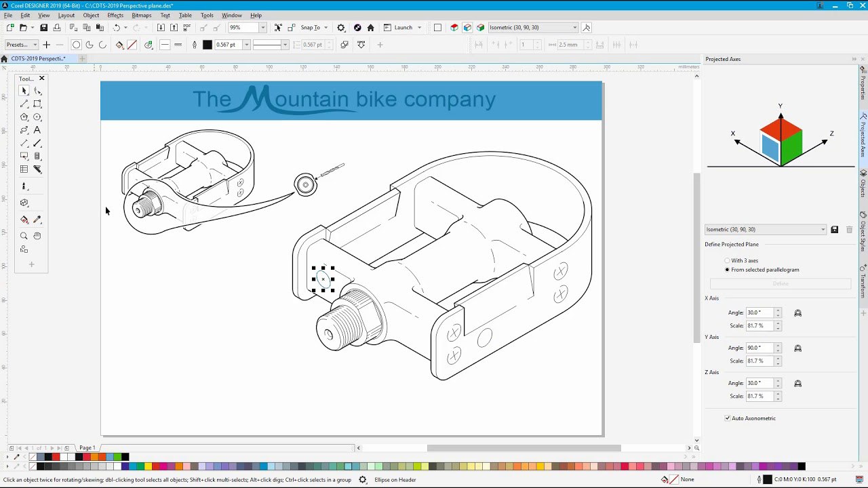
Task: Open Isometric preset dropdown in docker
Action: (823, 230)
